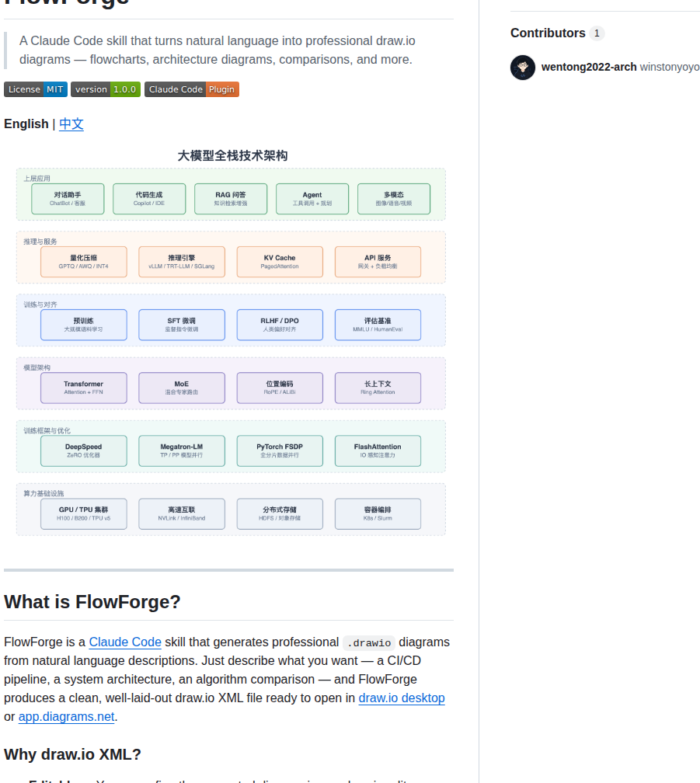Open the wentong2022-arch contributor profile name

coord(589,67)
